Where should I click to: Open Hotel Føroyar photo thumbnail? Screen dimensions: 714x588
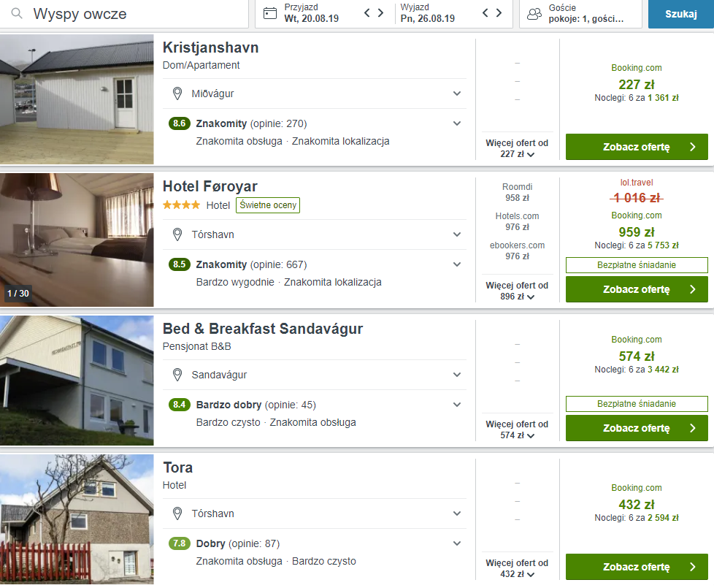(77, 239)
